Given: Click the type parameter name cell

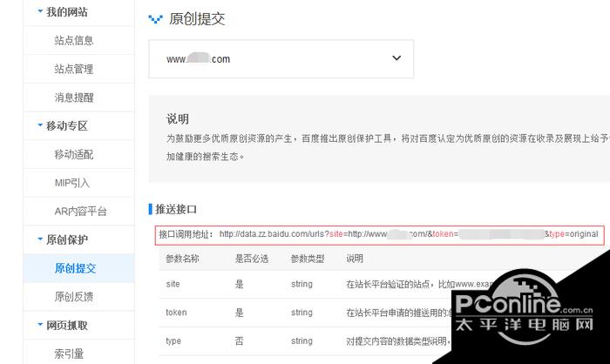Looking at the screenshot, I should tap(173, 341).
